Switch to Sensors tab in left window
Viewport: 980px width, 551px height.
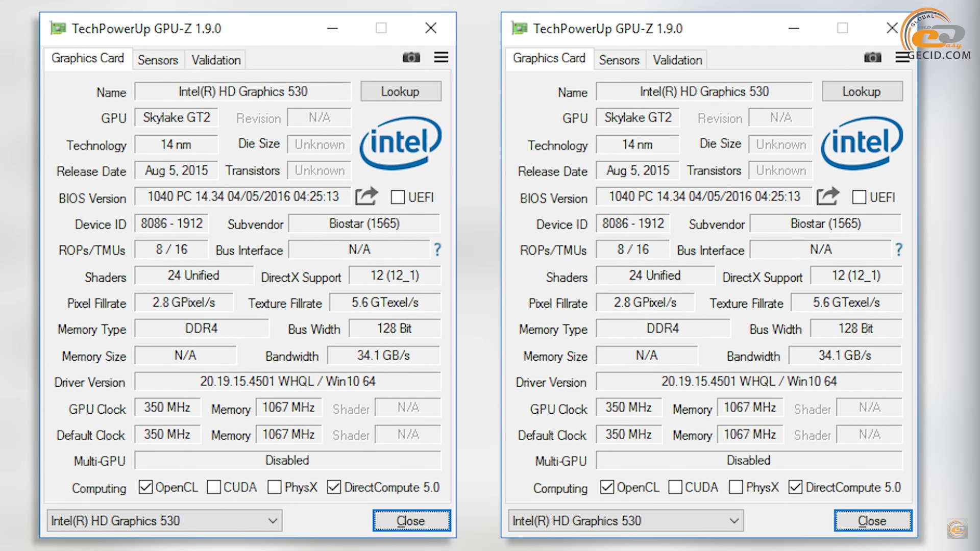point(158,60)
